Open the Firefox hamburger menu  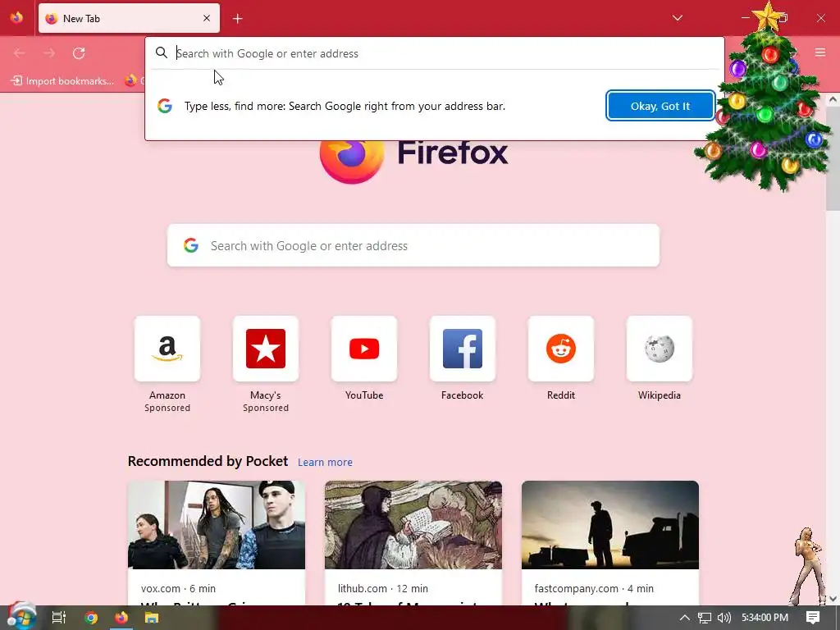pyautogui.click(x=820, y=52)
